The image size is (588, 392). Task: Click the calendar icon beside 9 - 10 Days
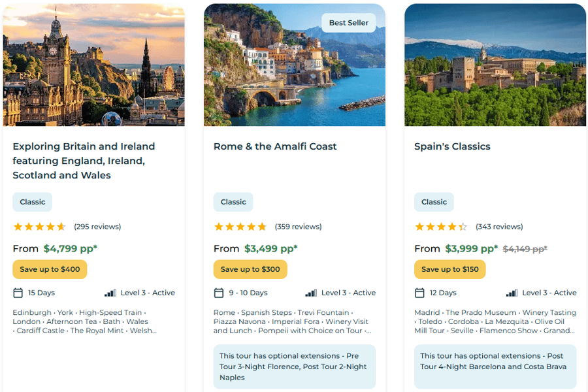(219, 293)
